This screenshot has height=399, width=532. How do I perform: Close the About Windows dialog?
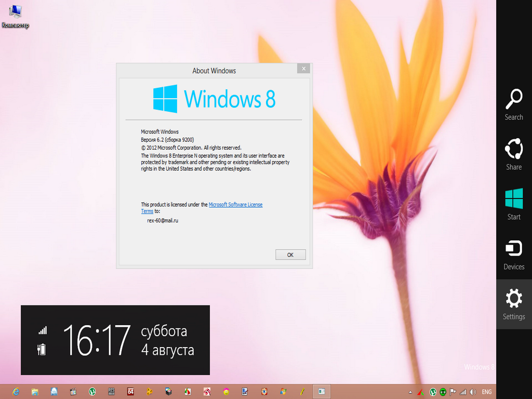[x=303, y=69]
